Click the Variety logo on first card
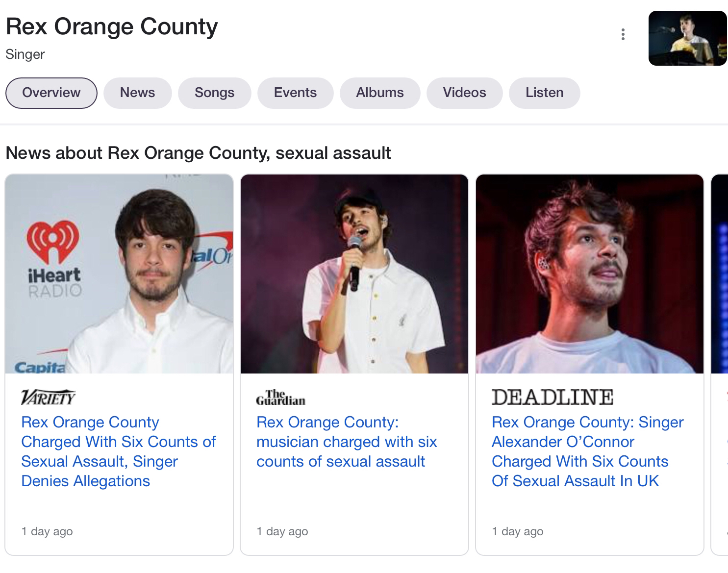 click(x=48, y=397)
